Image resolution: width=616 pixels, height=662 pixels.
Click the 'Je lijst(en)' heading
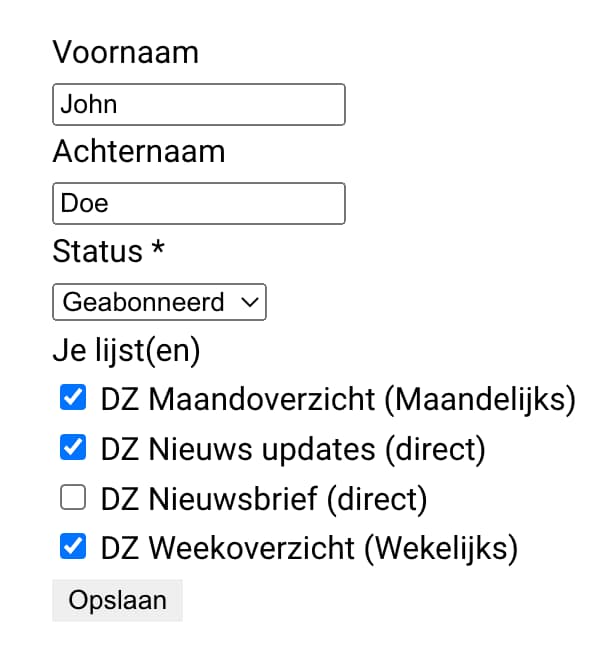(x=126, y=350)
